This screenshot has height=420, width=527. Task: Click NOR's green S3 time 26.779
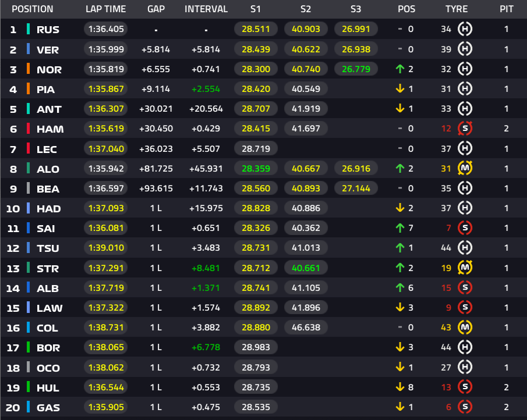coord(356,69)
